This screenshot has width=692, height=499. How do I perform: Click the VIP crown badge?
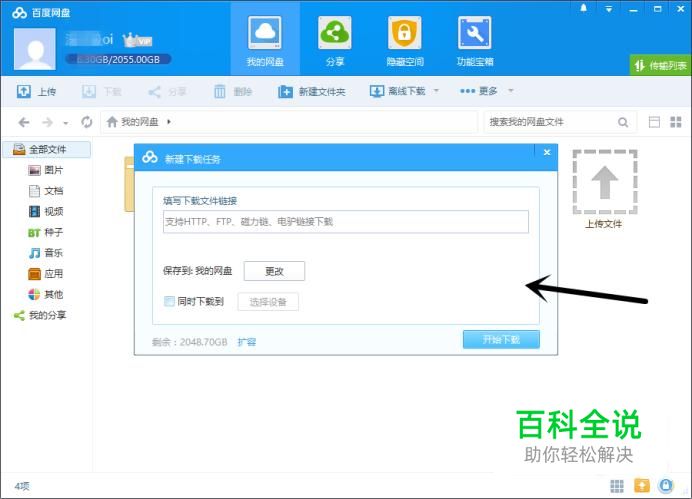137,40
